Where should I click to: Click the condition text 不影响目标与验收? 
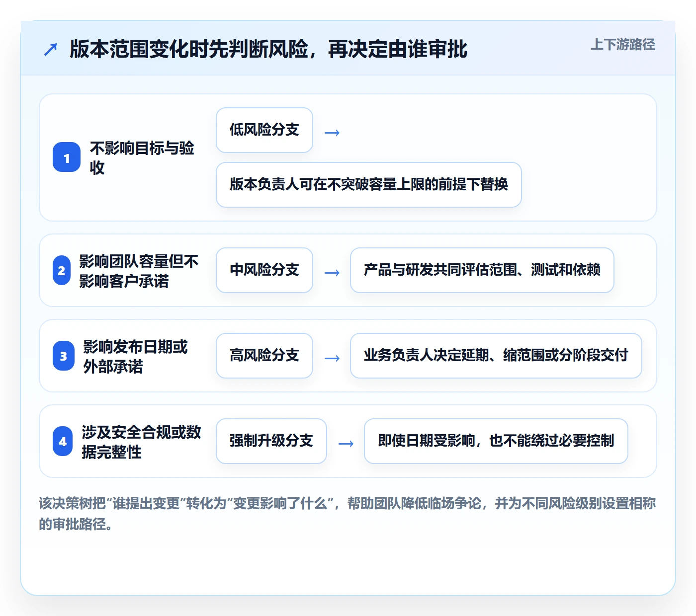pos(142,157)
